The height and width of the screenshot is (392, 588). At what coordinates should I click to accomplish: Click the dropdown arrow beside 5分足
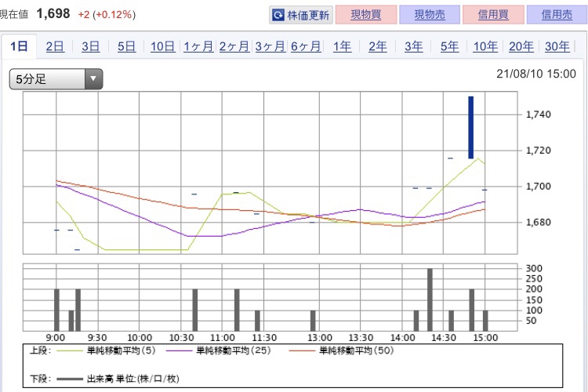point(93,78)
